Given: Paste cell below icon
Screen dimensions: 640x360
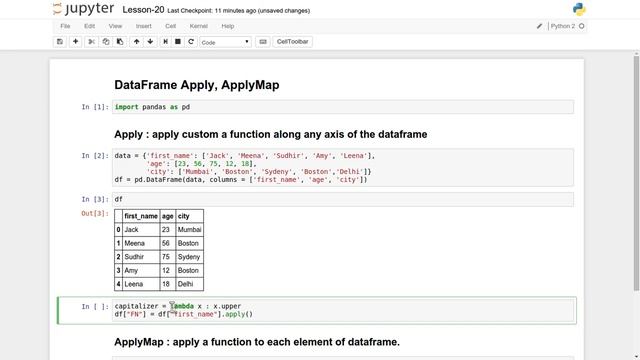Looking at the screenshot, I should click(x=120, y=42).
